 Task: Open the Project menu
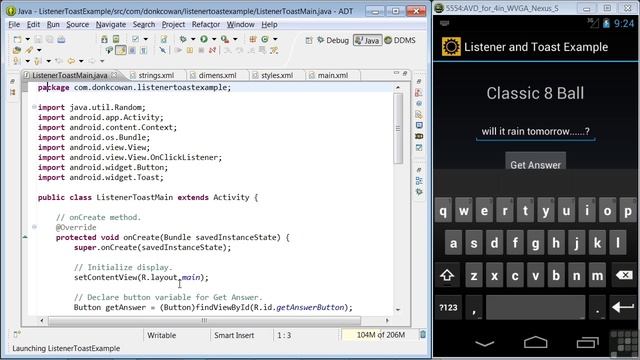point(173,24)
